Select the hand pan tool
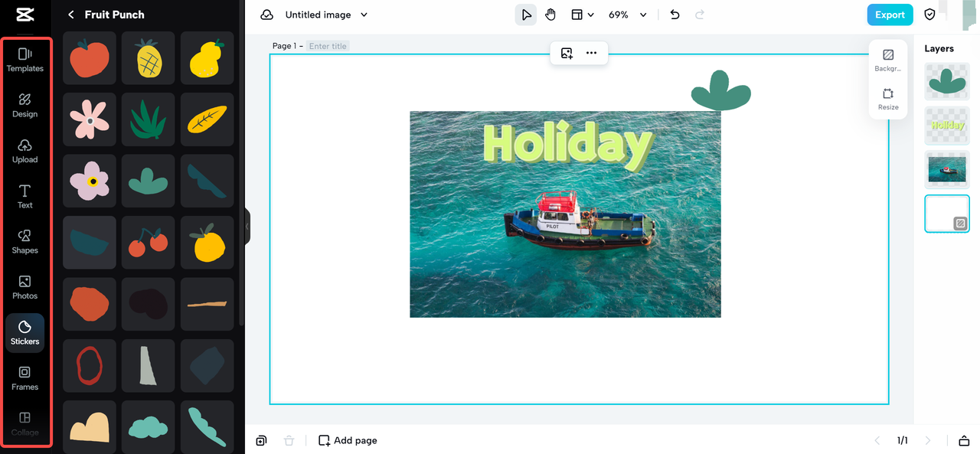 (550, 15)
